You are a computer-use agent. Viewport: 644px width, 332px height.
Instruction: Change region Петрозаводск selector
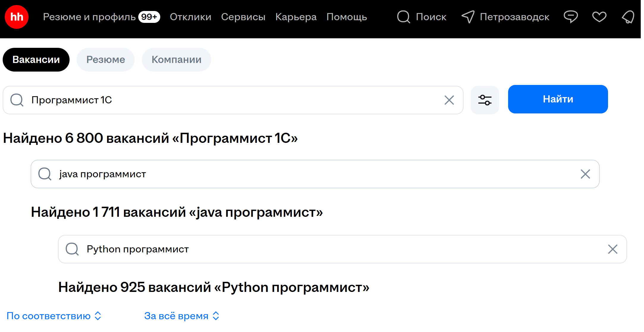pos(505,17)
